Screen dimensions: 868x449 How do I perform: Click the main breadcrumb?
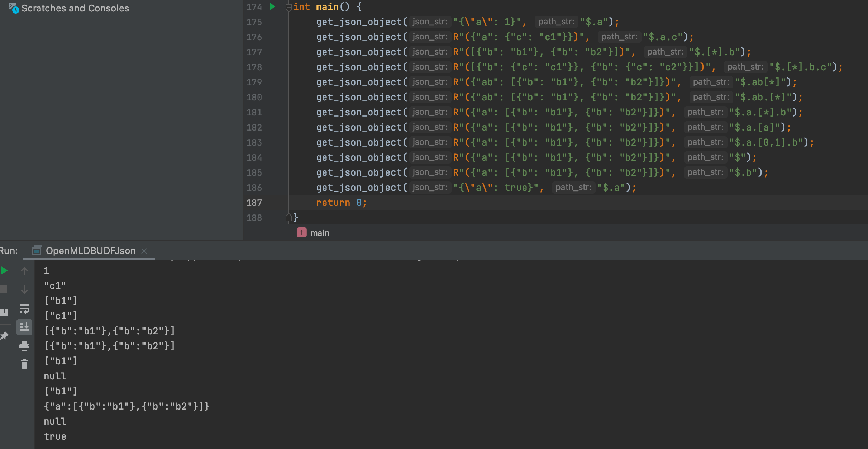click(x=319, y=233)
